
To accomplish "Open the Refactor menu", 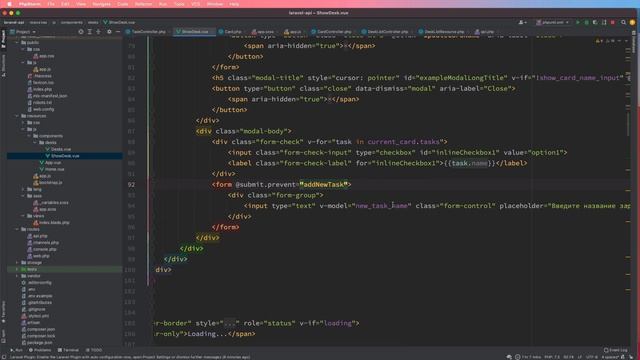I will point(143,4).
